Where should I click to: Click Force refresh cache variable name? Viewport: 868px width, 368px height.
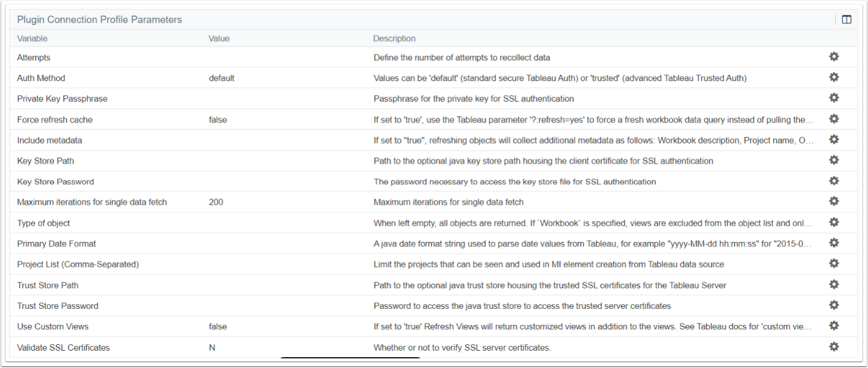[x=55, y=119]
